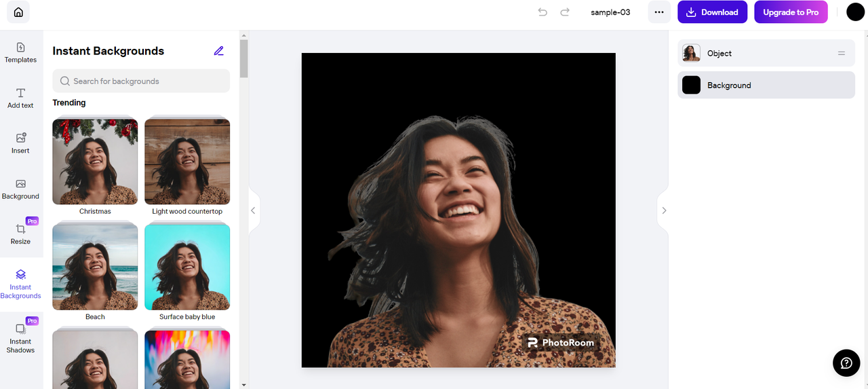The width and height of the screenshot is (868, 389).
Task: Apply the Christmas background thumbnail
Action: [95, 162]
